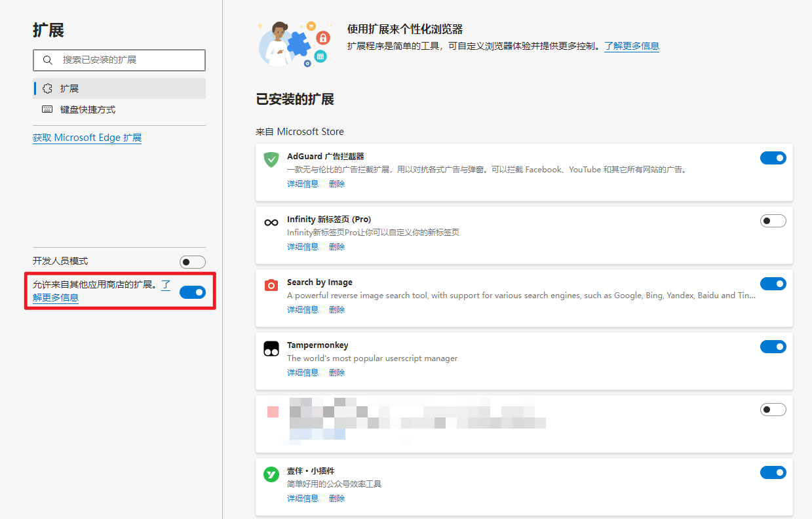Click the keyboard icon beside 键盘快捷方式
Screen dimensions: 812x519
click(x=46, y=109)
